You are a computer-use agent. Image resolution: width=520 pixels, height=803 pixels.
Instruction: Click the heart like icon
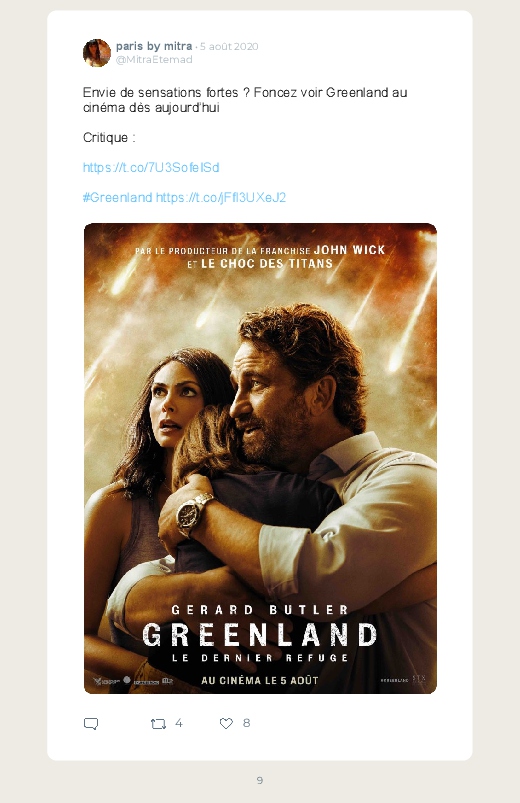click(226, 723)
